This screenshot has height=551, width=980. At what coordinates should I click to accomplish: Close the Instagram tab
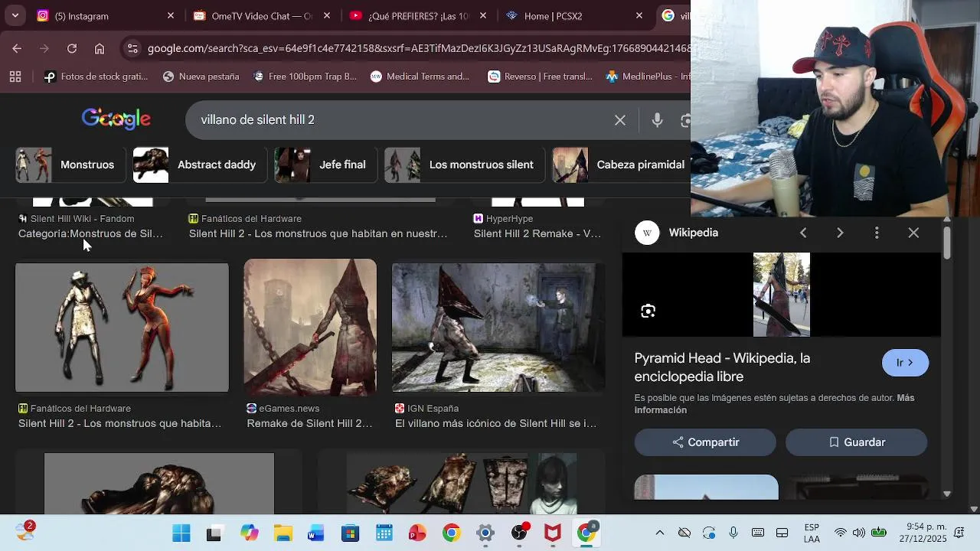171,15
